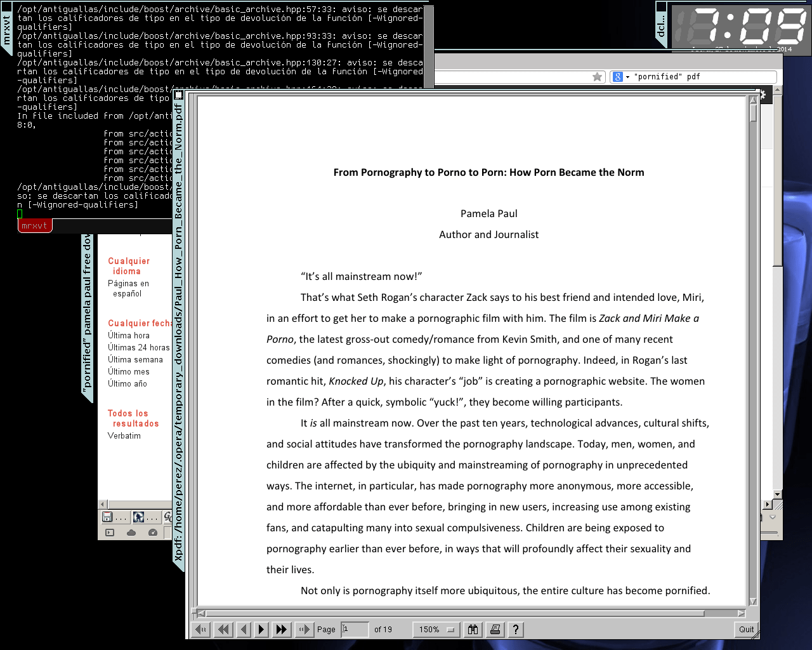The width and height of the screenshot is (812, 650).
Task: Go to previous page in xpdf
Action: 244,630
